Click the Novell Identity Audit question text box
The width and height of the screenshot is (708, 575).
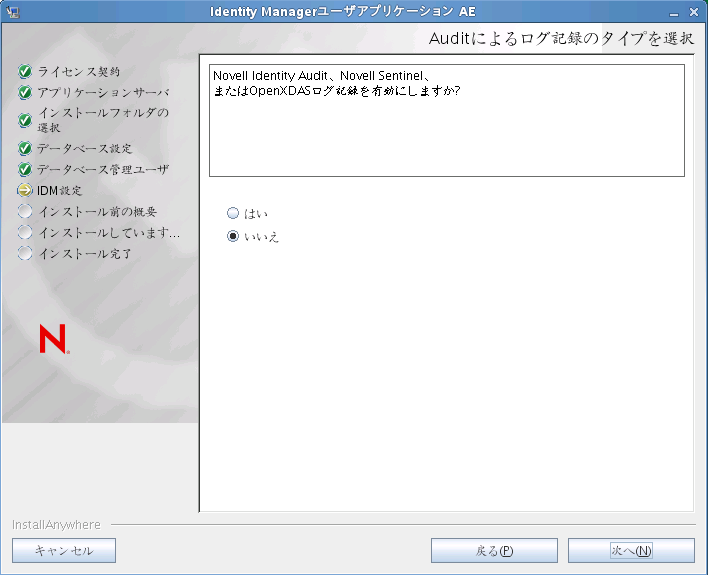(447, 120)
